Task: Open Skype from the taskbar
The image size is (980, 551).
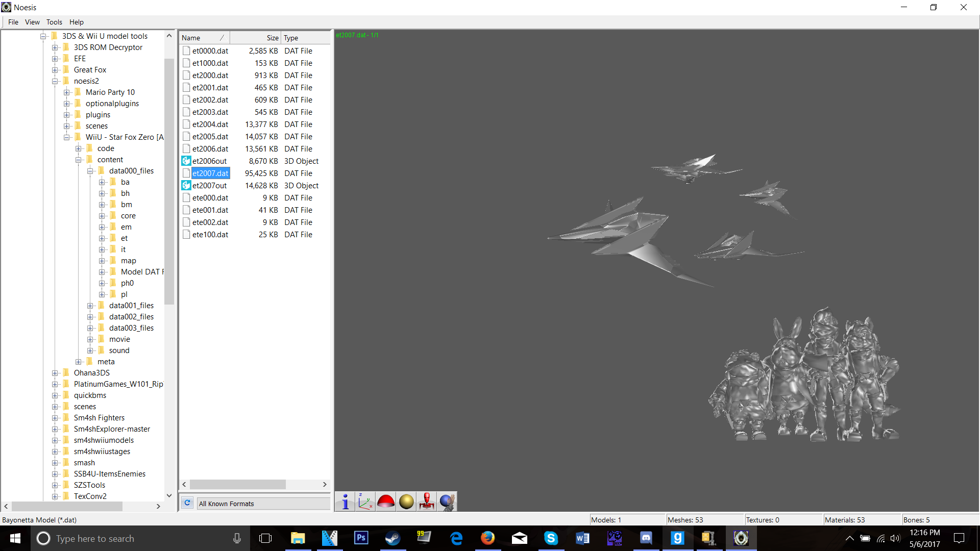Action: tap(551, 538)
